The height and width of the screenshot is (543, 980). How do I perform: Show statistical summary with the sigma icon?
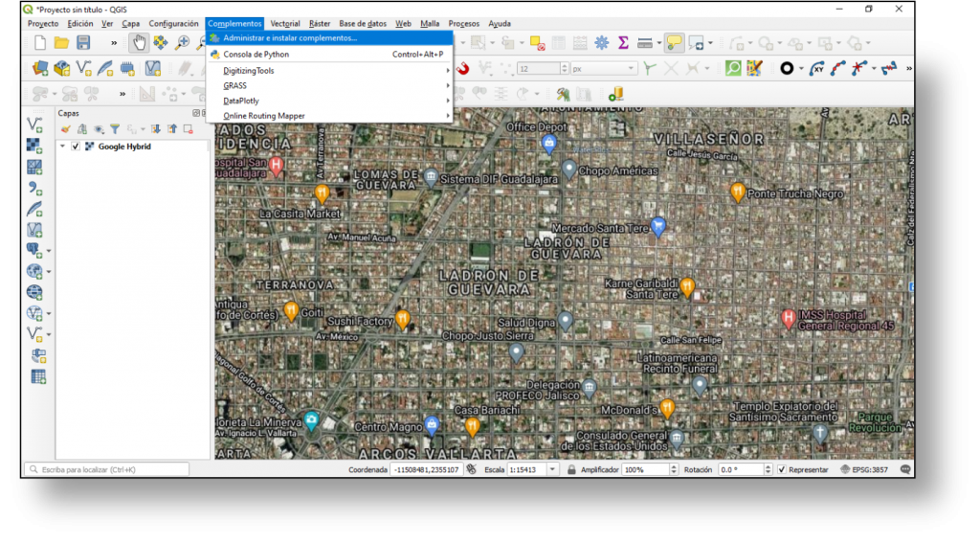[x=623, y=42]
